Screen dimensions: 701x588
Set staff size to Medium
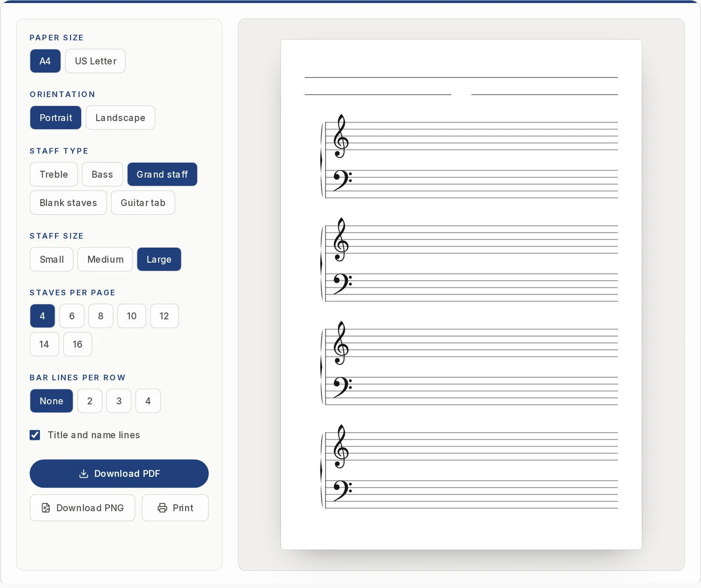tap(105, 259)
